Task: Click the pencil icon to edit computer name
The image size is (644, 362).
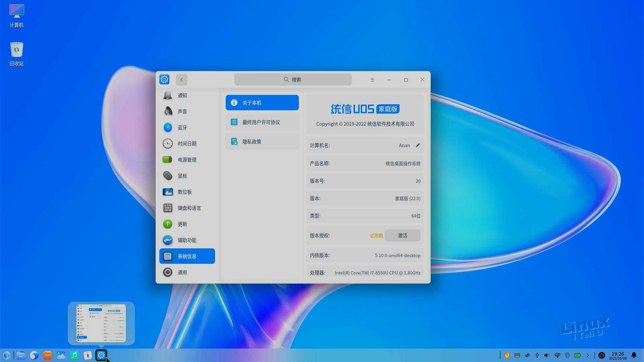Action: (x=418, y=145)
